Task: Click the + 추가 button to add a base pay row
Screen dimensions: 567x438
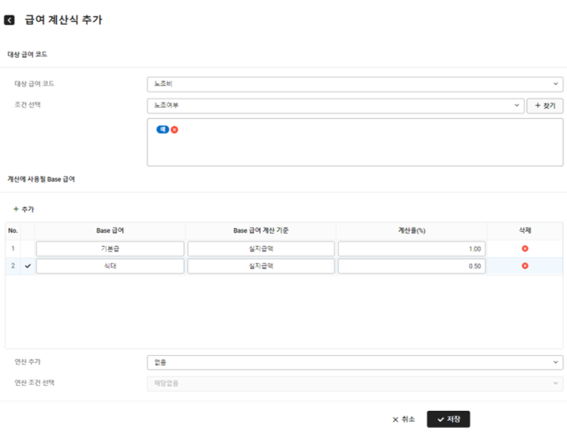Action: click(24, 209)
